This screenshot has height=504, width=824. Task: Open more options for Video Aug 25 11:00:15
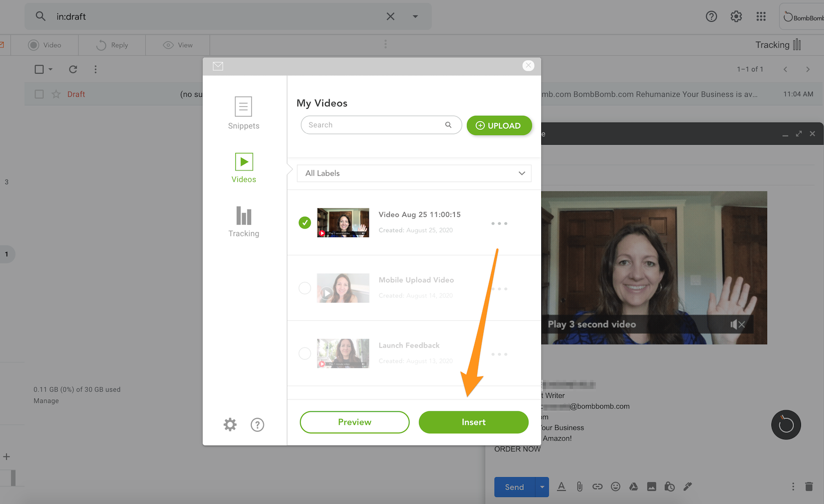point(499,223)
